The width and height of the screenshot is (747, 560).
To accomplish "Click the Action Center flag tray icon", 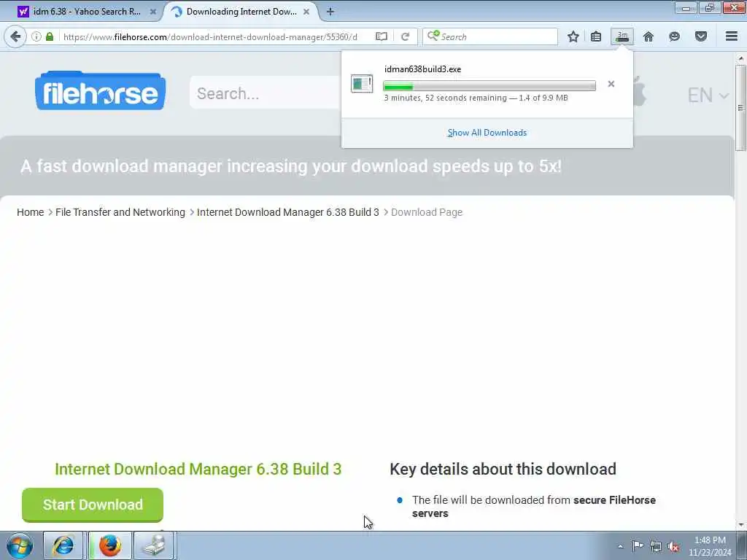I will click(x=638, y=546).
